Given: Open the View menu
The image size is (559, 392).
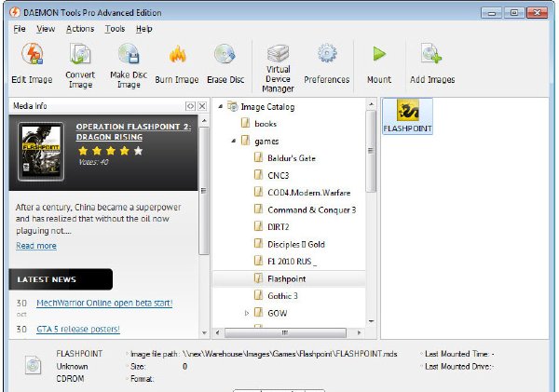Looking at the screenshot, I should pos(46,29).
